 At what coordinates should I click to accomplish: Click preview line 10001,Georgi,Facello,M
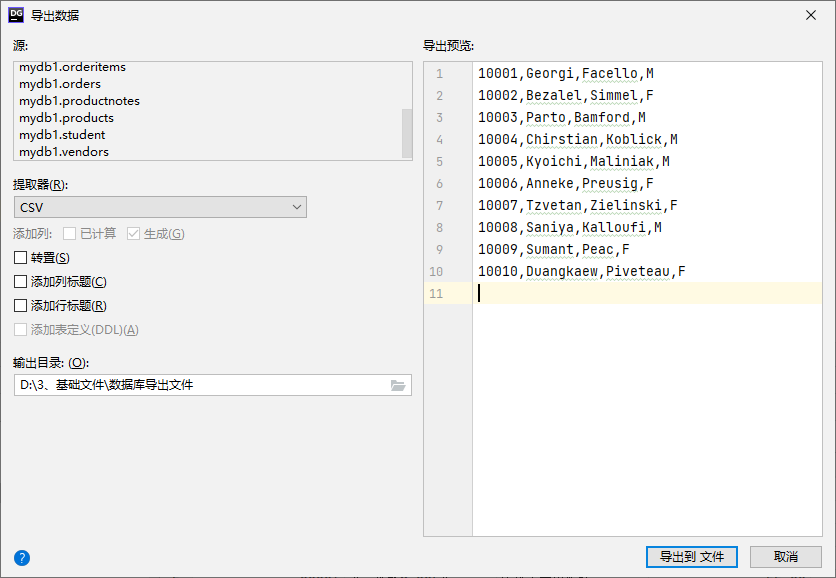pyautogui.click(x=566, y=74)
